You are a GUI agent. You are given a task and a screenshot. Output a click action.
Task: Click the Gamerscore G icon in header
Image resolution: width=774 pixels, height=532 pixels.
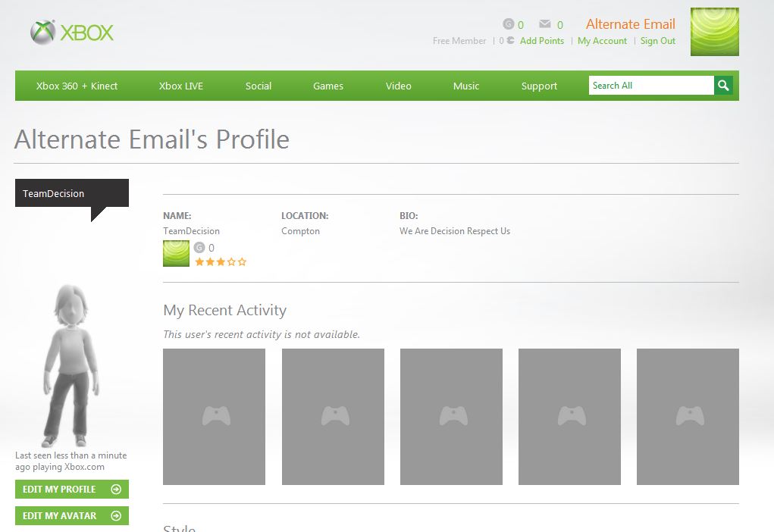[509, 23]
